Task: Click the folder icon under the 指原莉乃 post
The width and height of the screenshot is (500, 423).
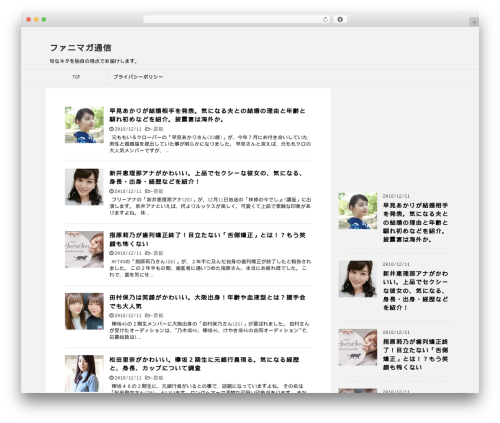Action: click(147, 253)
